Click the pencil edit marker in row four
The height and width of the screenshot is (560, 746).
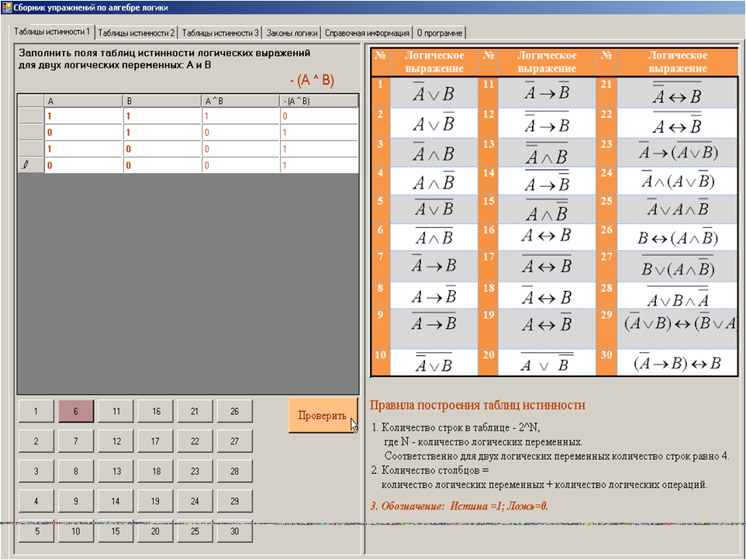point(26,165)
